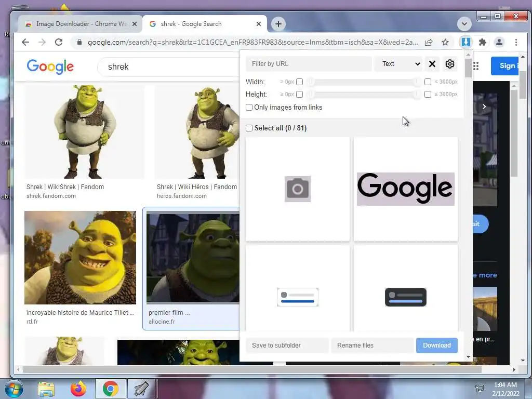View site security lock icon
Screen dimensions: 532x399
[79, 42]
